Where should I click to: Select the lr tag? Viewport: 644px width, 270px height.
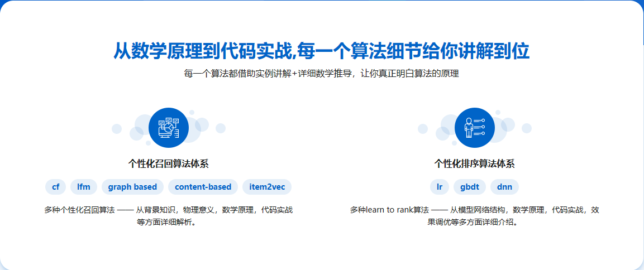tap(440, 187)
